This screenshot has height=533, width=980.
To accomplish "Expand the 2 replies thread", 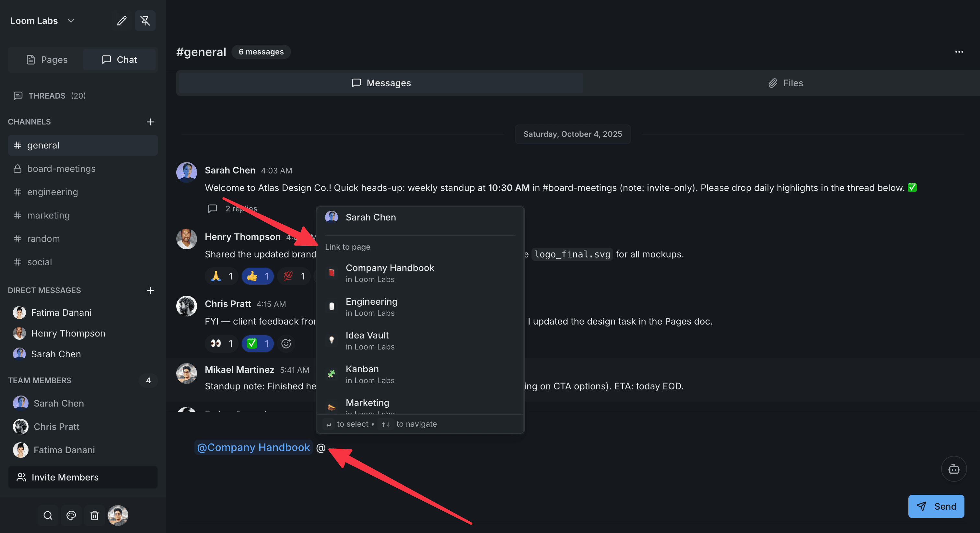I will (233, 209).
